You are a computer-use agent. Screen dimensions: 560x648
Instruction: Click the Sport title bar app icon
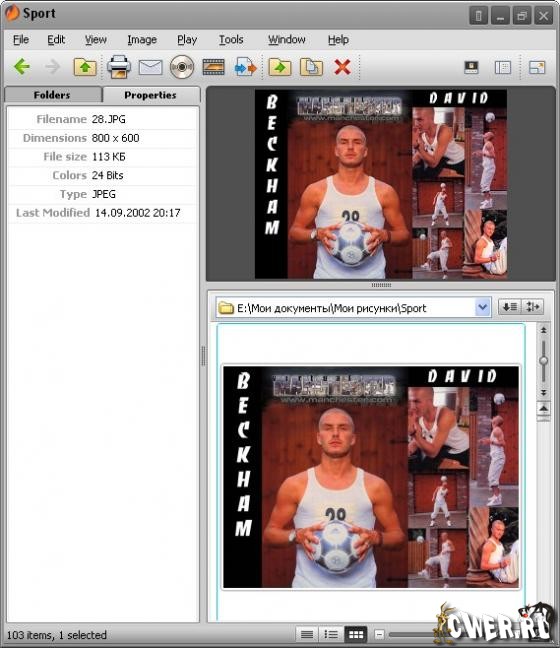[x=12, y=13]
